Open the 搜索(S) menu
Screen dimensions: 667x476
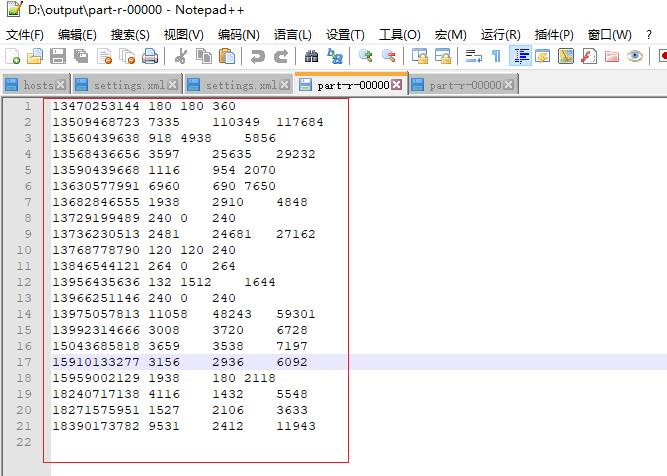click(130, 34)
